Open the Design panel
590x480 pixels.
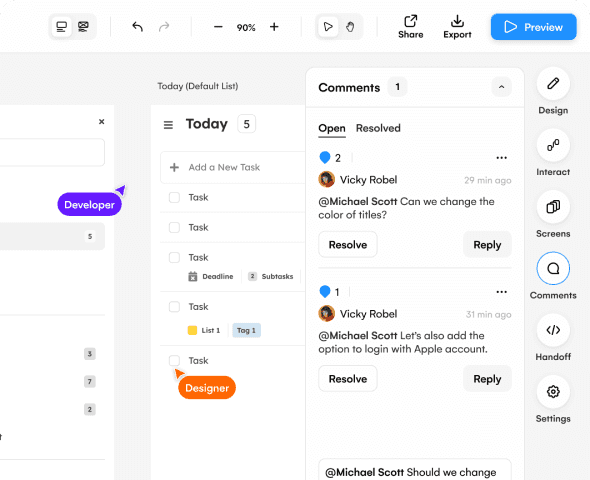pyautogui.click(x=553, y=84)
